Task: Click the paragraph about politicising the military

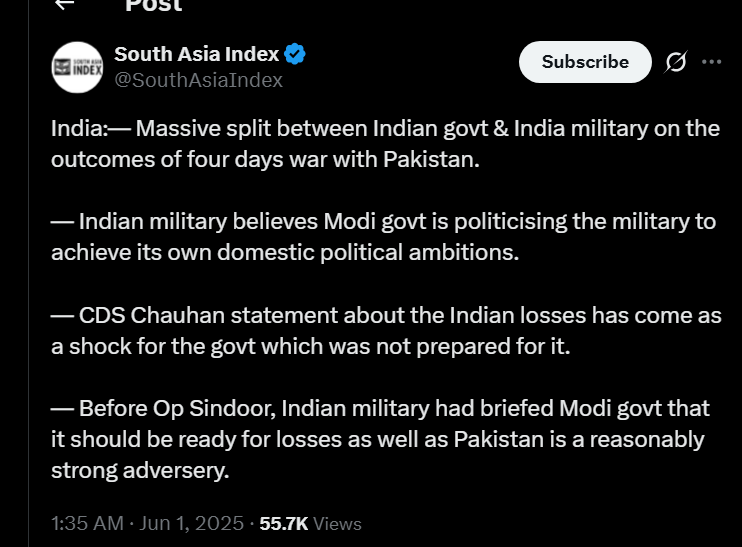Action: tap(383, 236)
